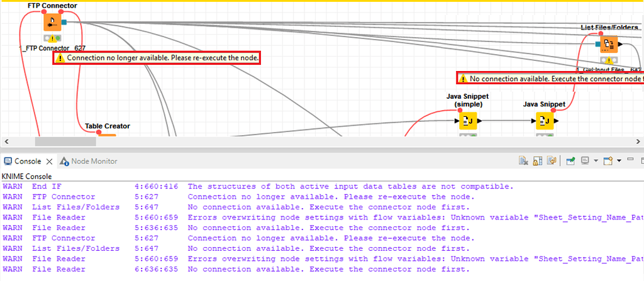644x281 pixels.
Task: Click the left arrow of horizontal scrollbar
Action: (x=5, y=141)
